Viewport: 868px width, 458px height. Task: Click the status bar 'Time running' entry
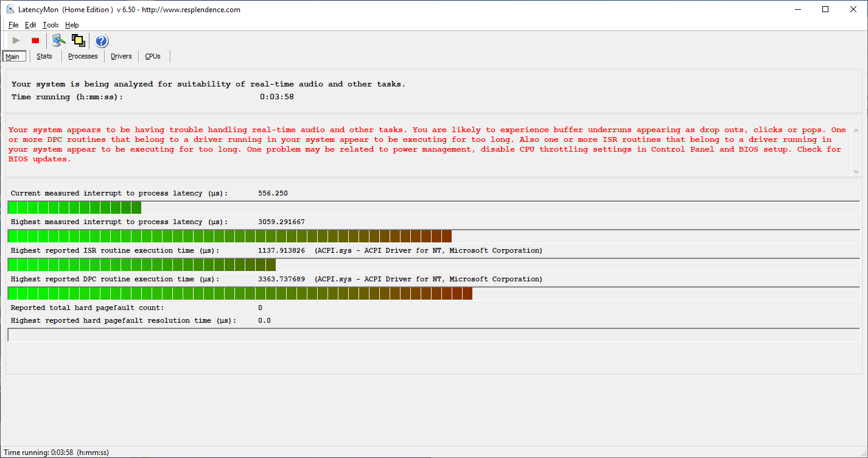click(57, 453)
